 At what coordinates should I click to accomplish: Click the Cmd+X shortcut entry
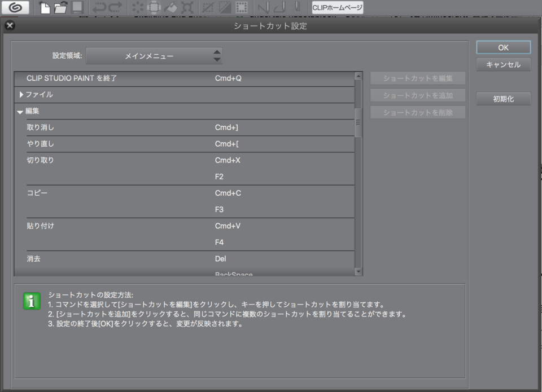[228, 160]
